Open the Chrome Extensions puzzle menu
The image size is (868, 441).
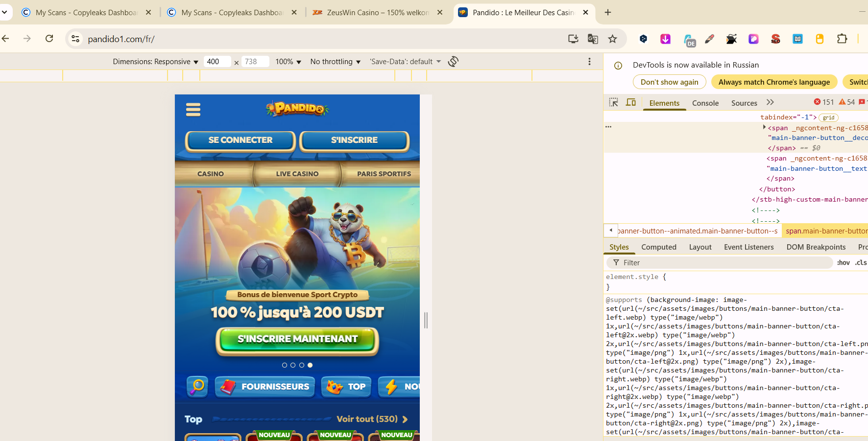click(842, 39)
